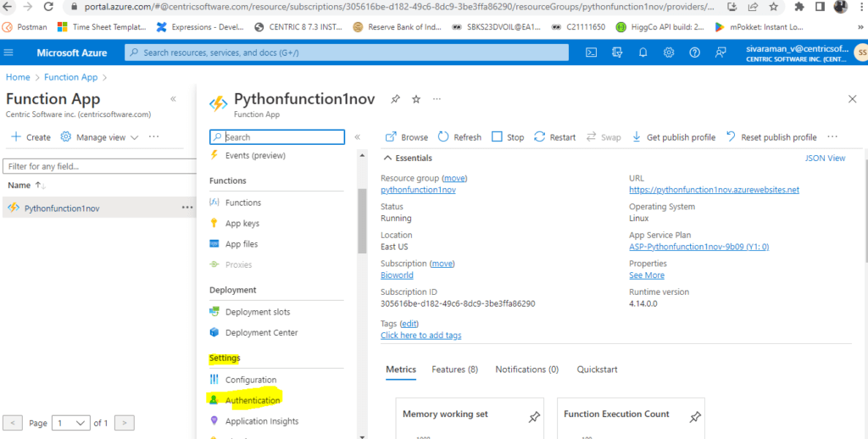Open the Bioworld subscription link
This screenshot has height=439, width=868.
tap(397, 275)
